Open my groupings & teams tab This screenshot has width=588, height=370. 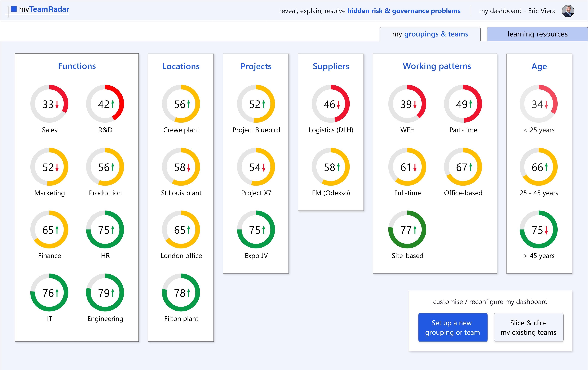coord(430,34)
